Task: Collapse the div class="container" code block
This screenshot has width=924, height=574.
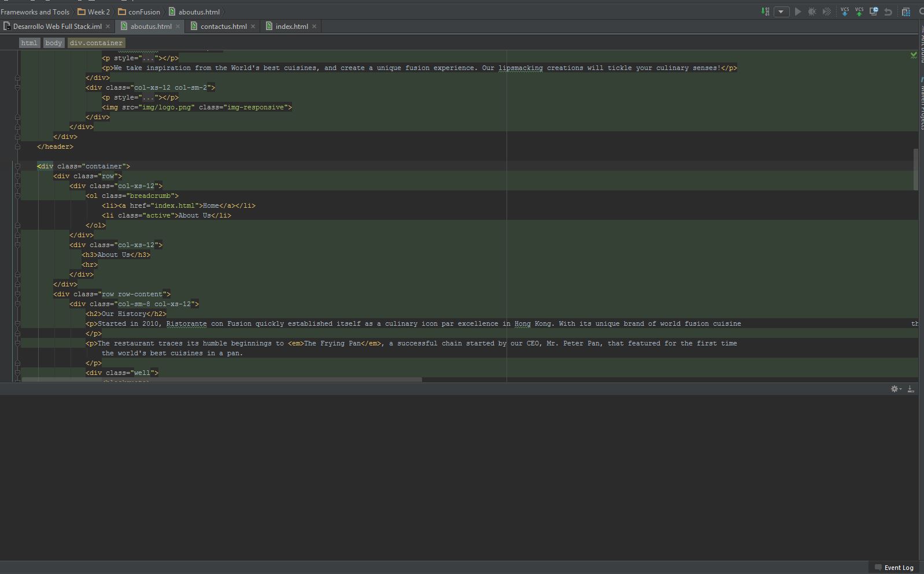Action: click(x=17, y=167)
